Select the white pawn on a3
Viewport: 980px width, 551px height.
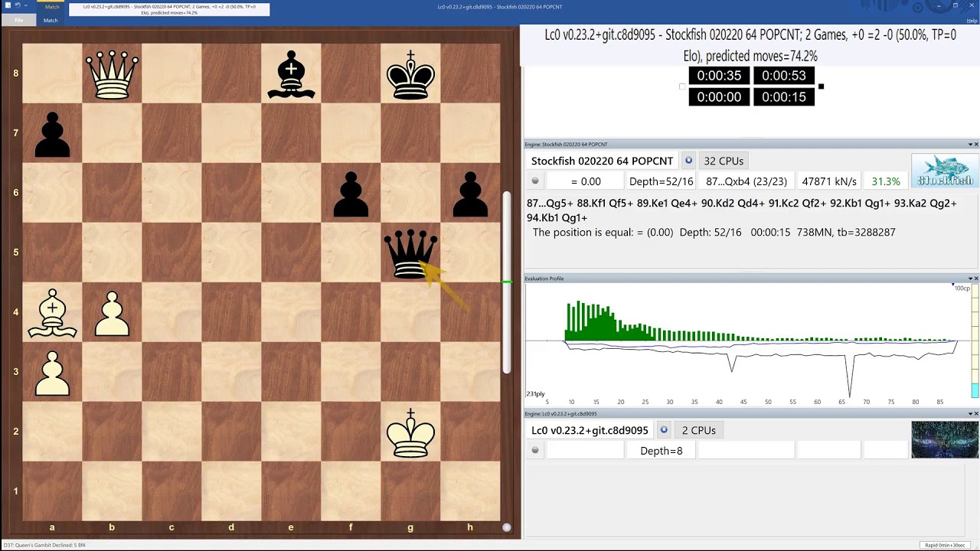(x=52, y=373)
